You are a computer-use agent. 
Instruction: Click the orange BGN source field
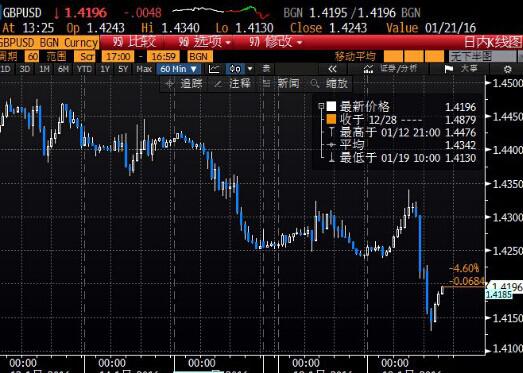[x=199, y=56]
